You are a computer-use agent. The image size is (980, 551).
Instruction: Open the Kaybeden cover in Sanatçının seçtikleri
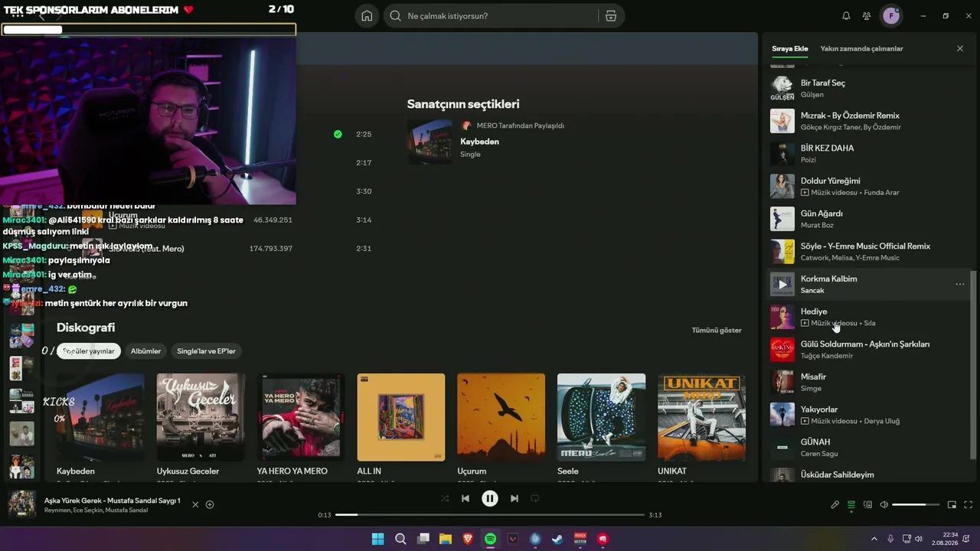[x=430, y=142]
